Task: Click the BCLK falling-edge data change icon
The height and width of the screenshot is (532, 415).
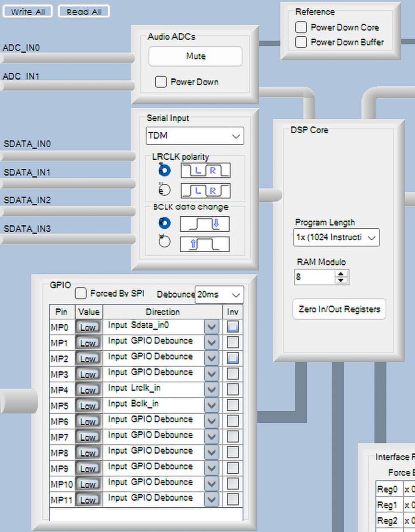Action: [204, 224]
